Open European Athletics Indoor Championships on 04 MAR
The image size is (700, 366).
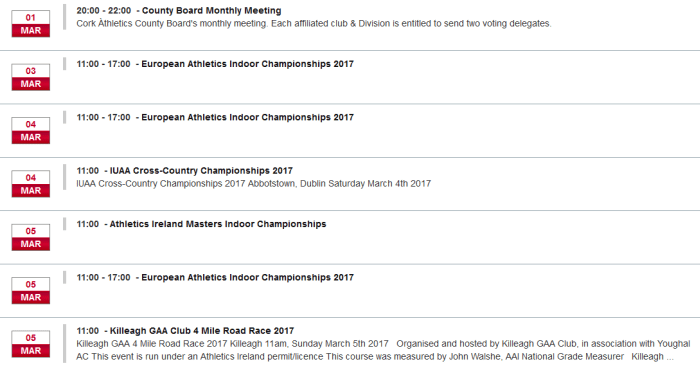[247, 117]
